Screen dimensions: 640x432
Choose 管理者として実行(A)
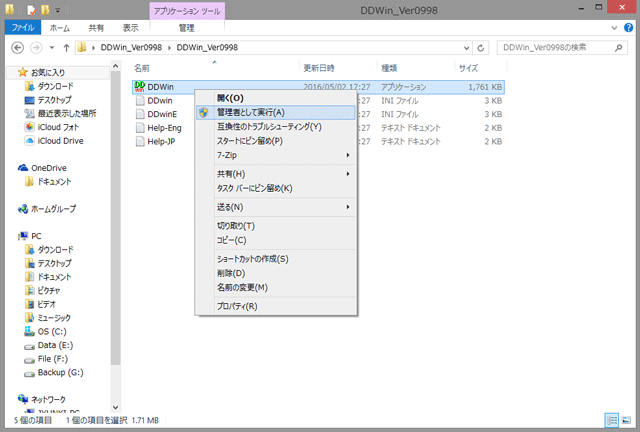coord(276,112)
